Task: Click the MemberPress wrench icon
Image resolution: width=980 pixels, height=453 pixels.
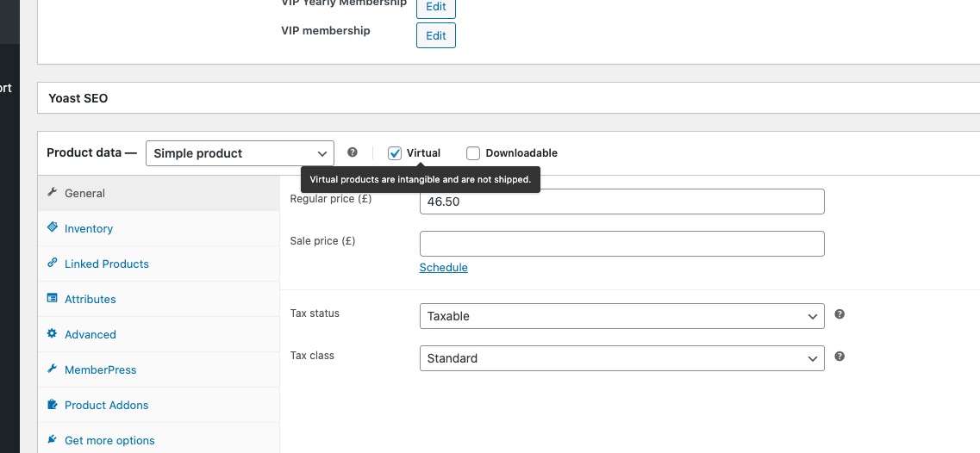Action: 53,369
